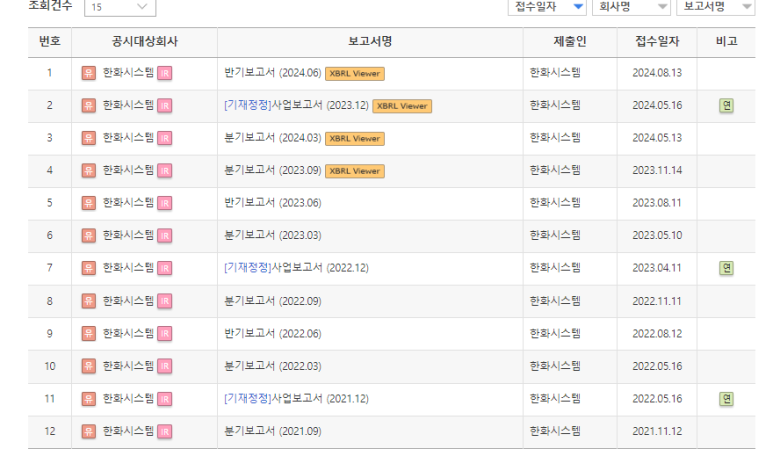This screenshot has width=773, height=449.
Task: Click the 연 badge on the 2023.04.11 row
Action: pyautogui.click(x=726, y=268)
